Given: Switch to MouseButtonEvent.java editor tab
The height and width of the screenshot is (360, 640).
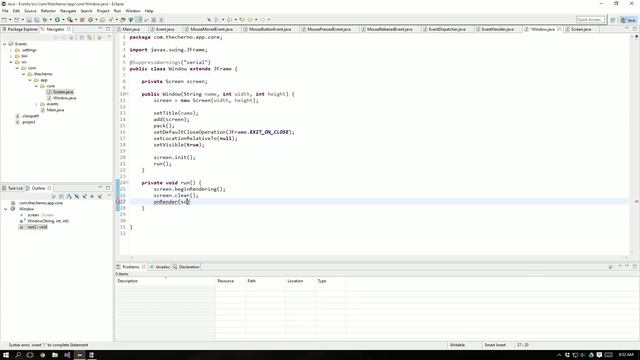Looking at the screenshot, I should (x=270, y=29).
